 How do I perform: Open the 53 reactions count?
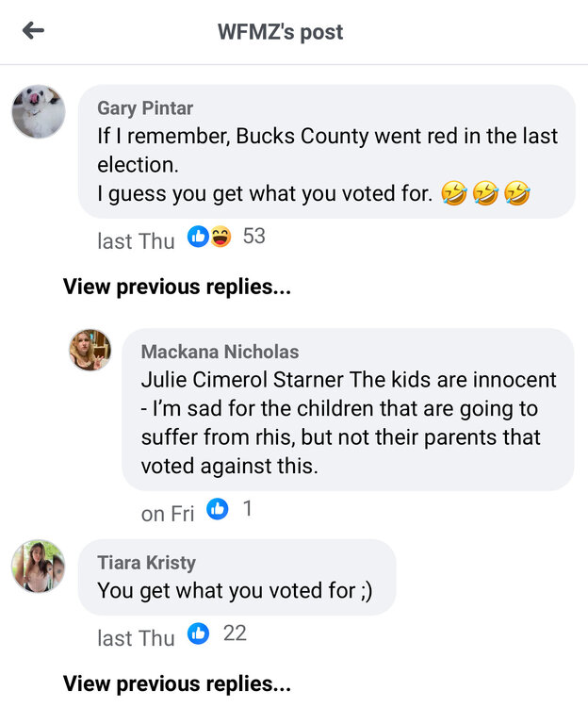pyautogui.click(x=253, y=237)
